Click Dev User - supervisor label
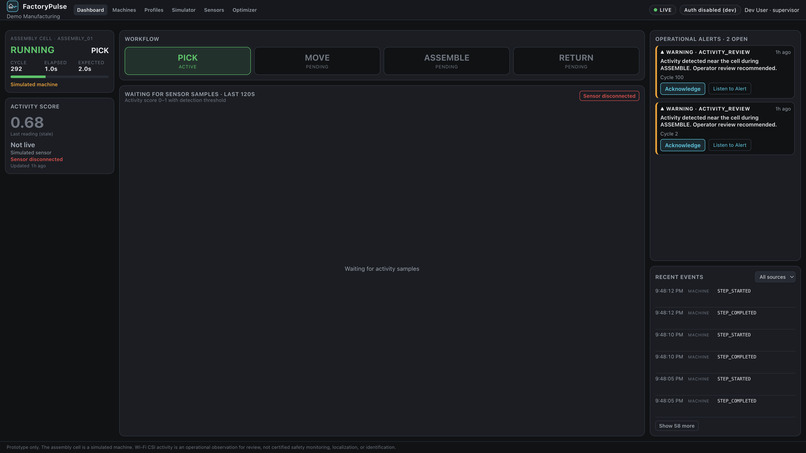Viewport: 806px width, 453px height. point(772,10)
